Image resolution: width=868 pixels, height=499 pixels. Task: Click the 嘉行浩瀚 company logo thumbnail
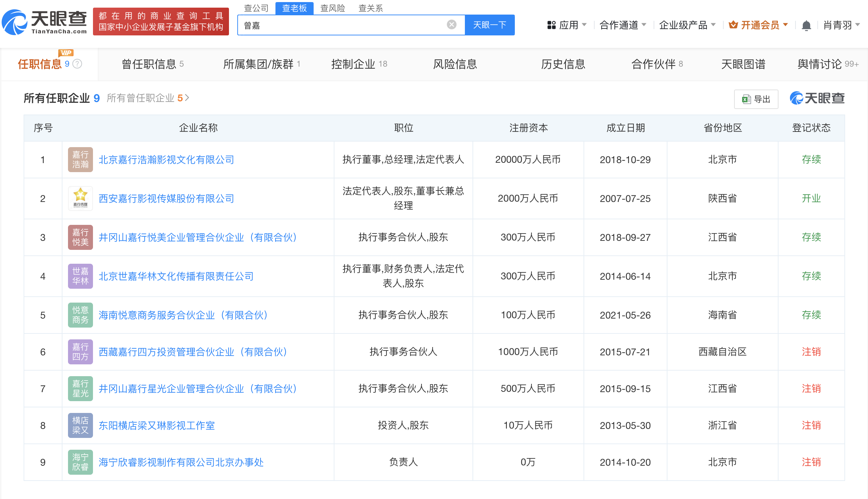(x=80, y=160)
